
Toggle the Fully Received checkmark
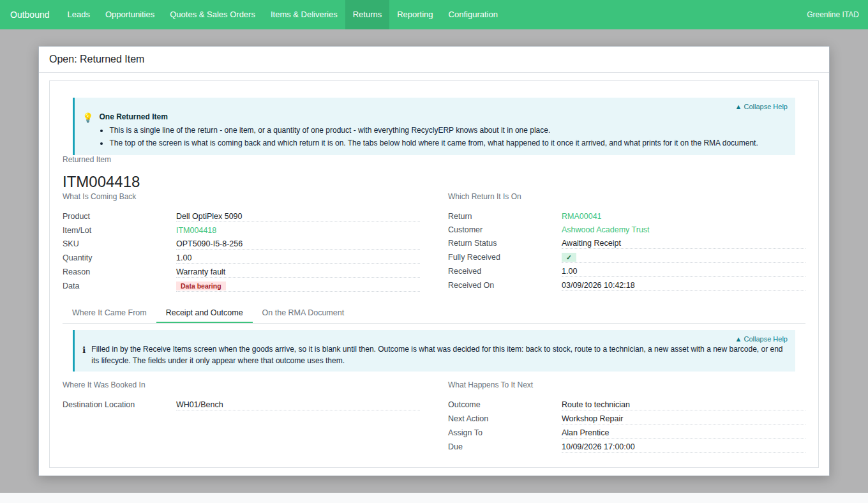569,257
